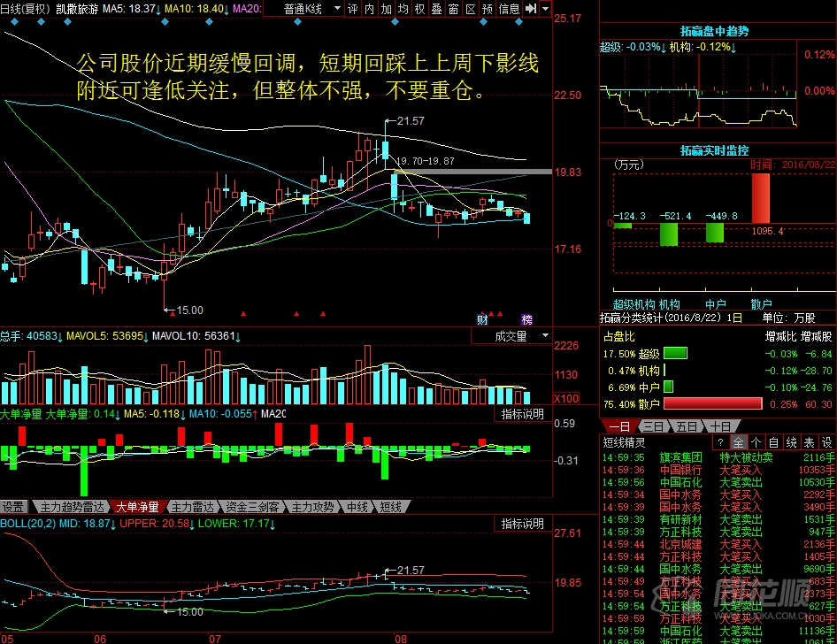837x644 pixels.
Task: Toggle the 全 (all) filter in 短线精灵
Action: coord(738,442)
